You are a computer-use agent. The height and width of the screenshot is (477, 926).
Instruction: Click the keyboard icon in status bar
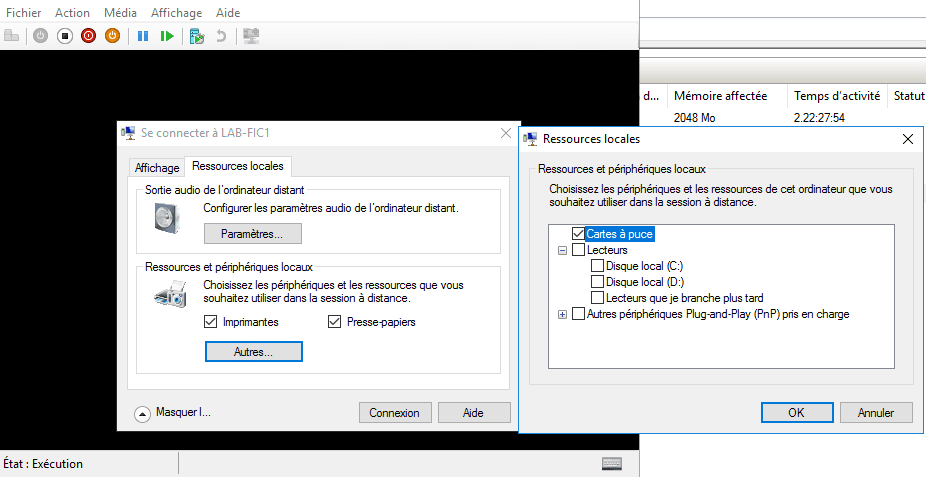[x=612, y=463]
